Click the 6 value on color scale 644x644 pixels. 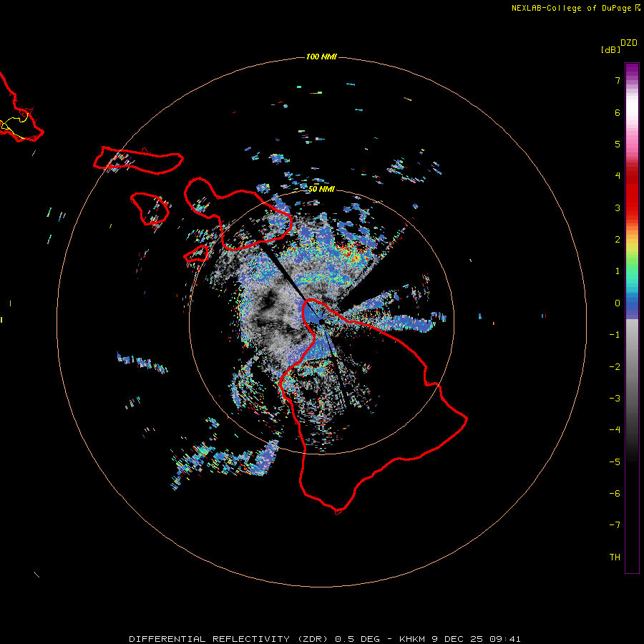(618, 112)
